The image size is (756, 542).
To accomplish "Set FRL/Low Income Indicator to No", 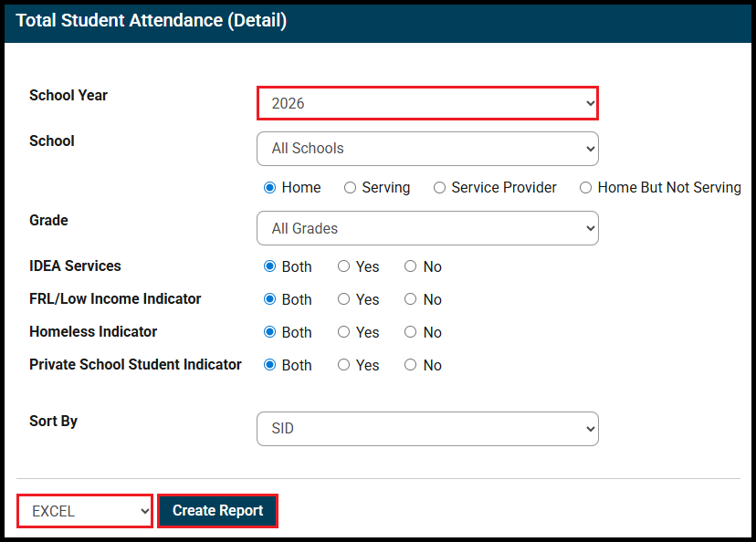I will tap(411, 299).
